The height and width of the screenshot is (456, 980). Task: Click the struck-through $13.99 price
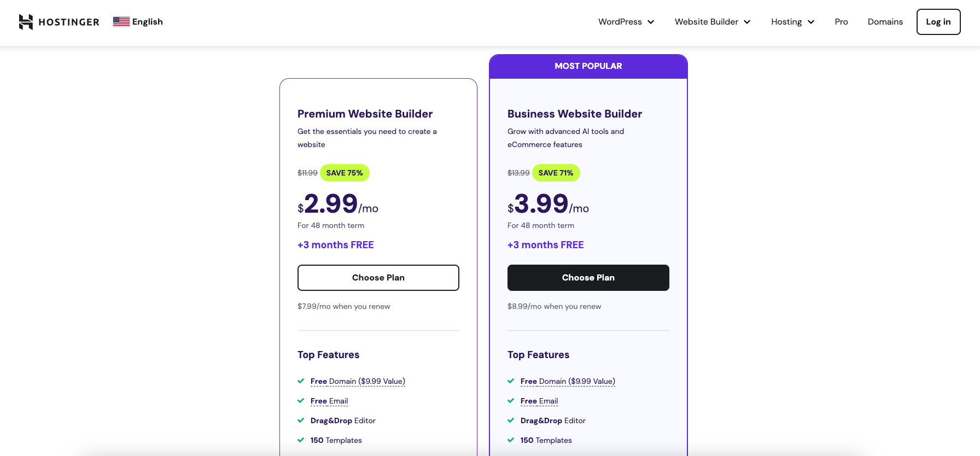[518, 173]
